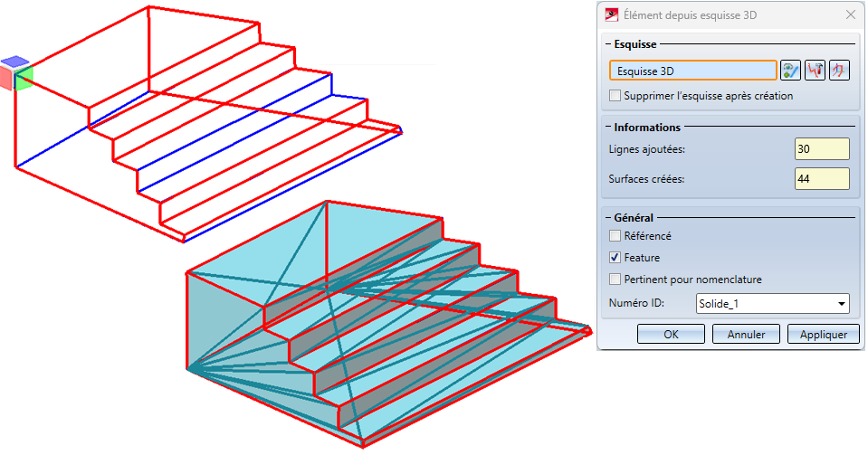Tick 'Pertinent pour nomenclature' checkbox

(615, 280)
